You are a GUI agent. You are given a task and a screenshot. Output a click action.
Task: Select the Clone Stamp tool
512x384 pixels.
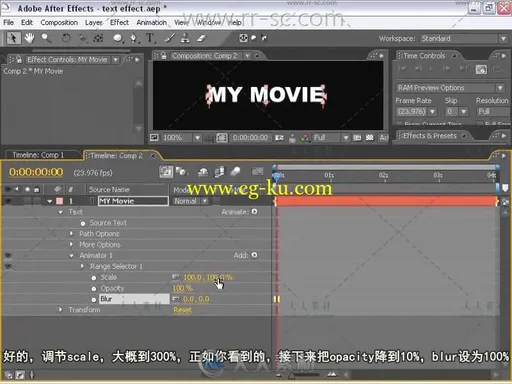(185, 38)
